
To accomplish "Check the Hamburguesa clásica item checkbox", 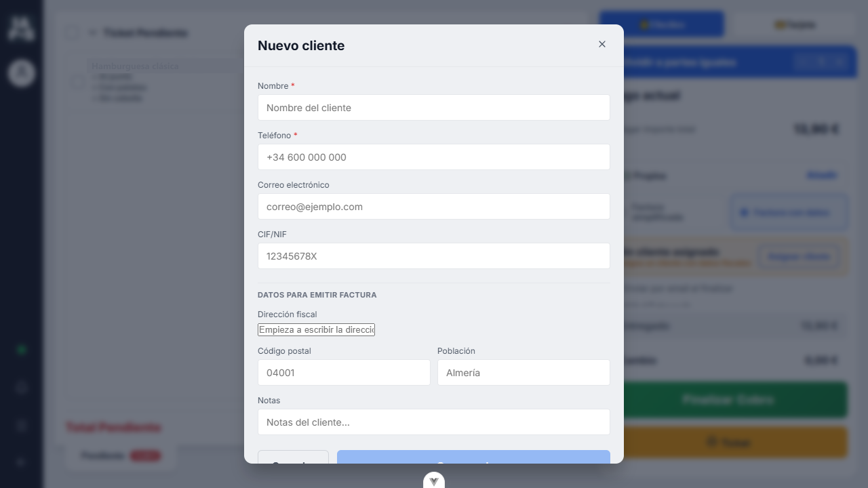I will (x=78, y=82).
